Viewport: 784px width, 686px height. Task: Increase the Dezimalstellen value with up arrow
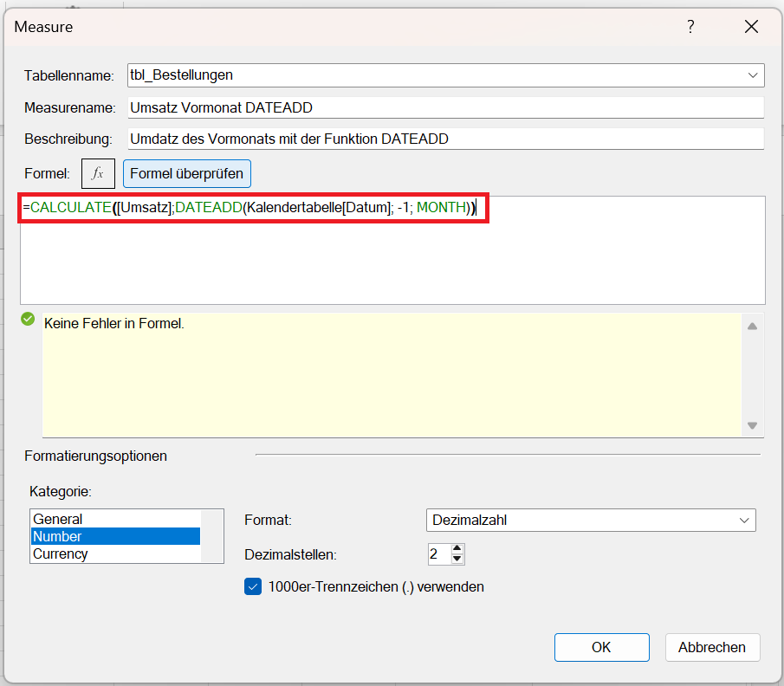(457, 548)
